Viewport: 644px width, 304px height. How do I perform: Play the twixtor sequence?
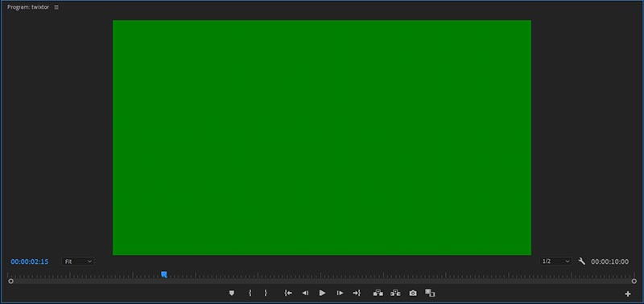point(323,293)
